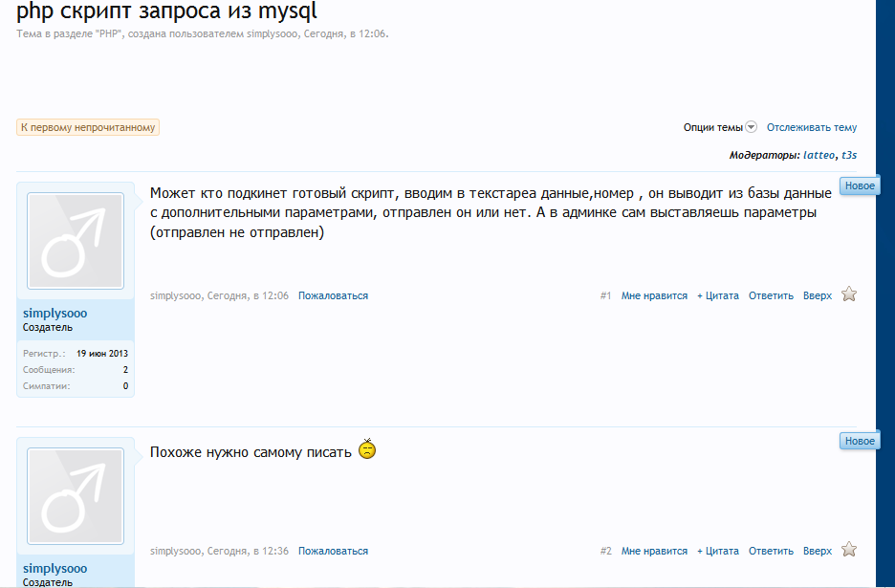Click Вверх link on post #2
Screen dimensions: 895x588
818,551
